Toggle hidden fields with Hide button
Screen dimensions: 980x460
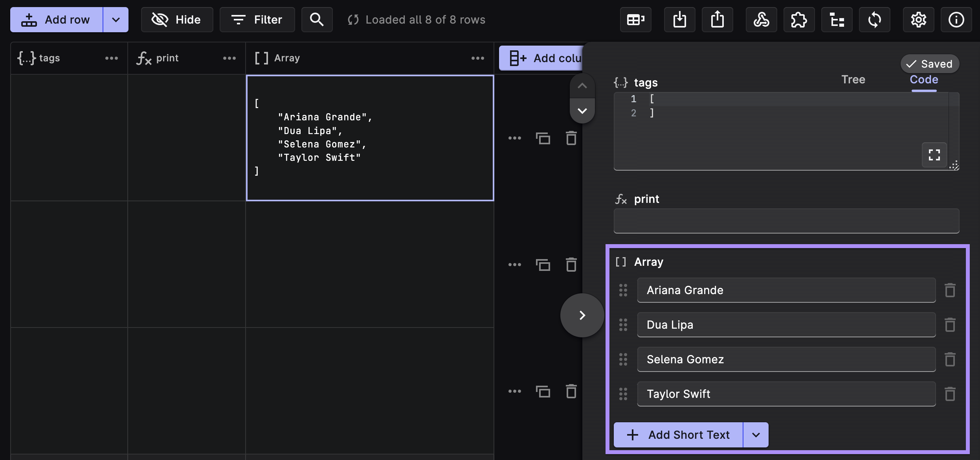tap(177, 20)
